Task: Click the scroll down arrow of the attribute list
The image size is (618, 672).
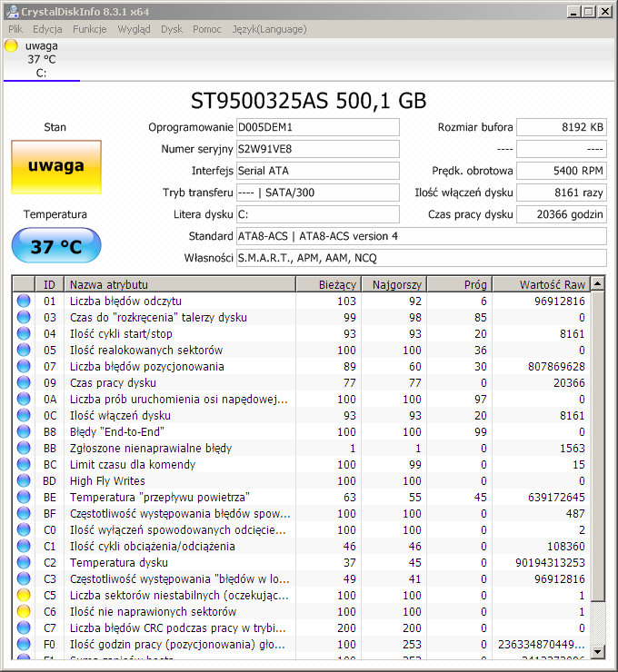Action: point(597,652)
